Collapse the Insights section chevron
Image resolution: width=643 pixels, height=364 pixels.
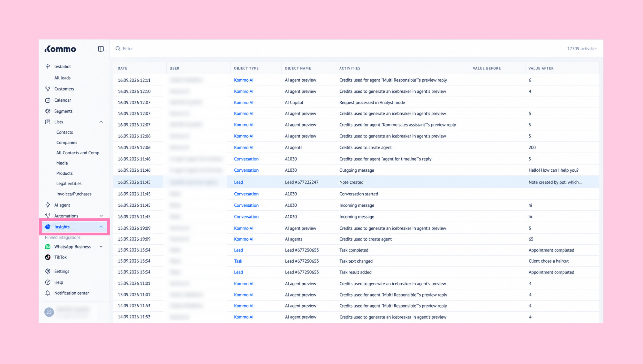101,227
